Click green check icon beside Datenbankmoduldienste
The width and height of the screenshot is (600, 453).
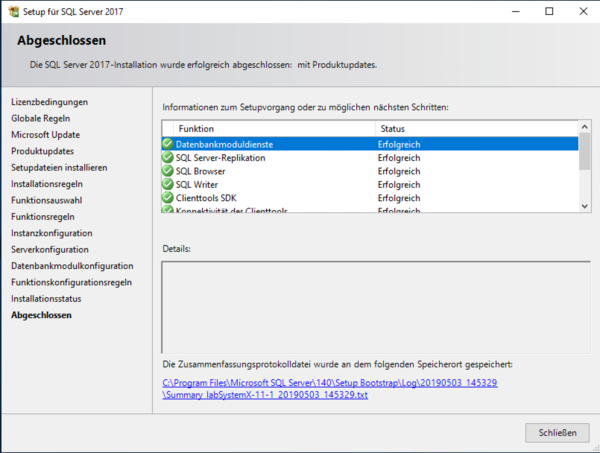pyautogui.click(x=168, y=144)
